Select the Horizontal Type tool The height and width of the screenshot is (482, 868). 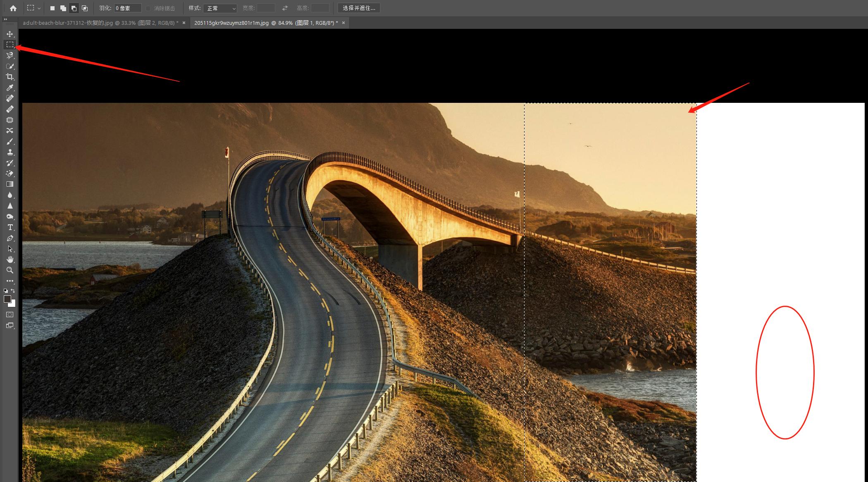pos(10,228)
